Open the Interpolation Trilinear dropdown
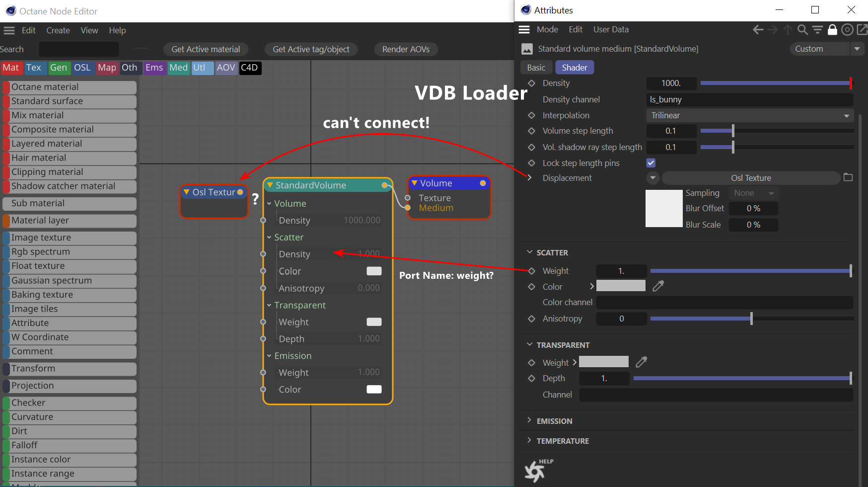The height and width of the screenshot is (487, 868). 750,115
